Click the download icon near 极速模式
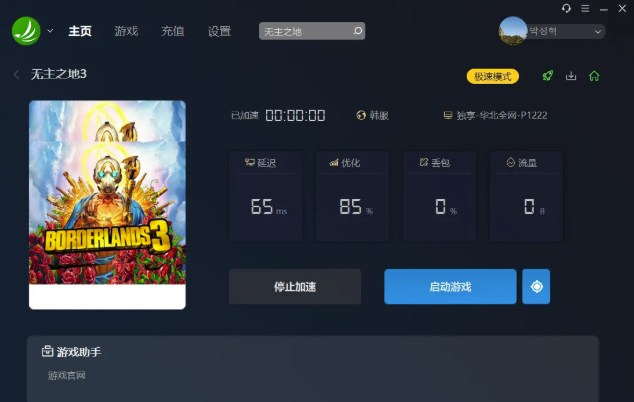This screenshot has height=402, width=634. [x=571, y=76]
